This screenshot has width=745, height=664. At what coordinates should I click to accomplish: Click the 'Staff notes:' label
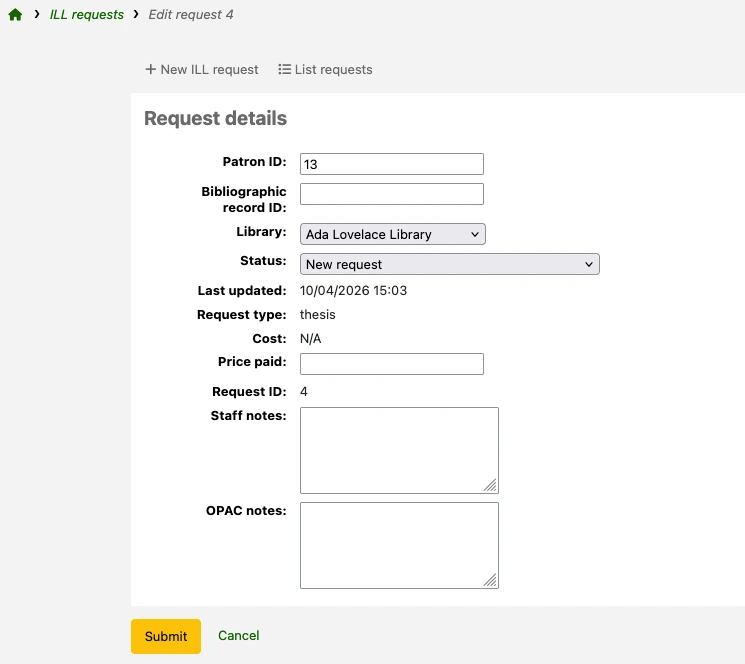(248, 416)
